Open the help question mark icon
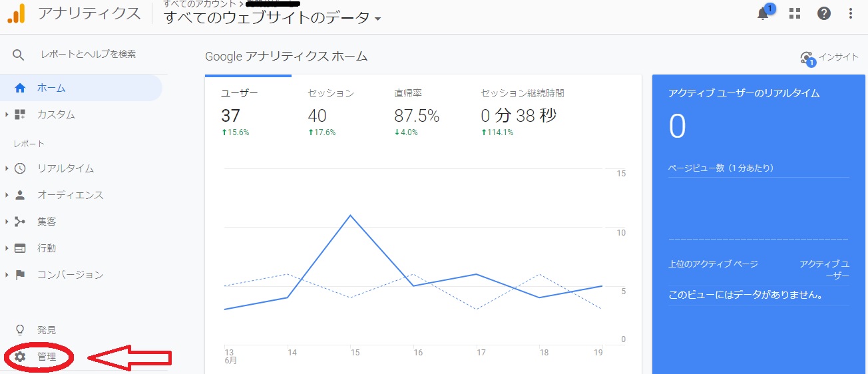This screenshot has height=374, width=868. point(824,13)
